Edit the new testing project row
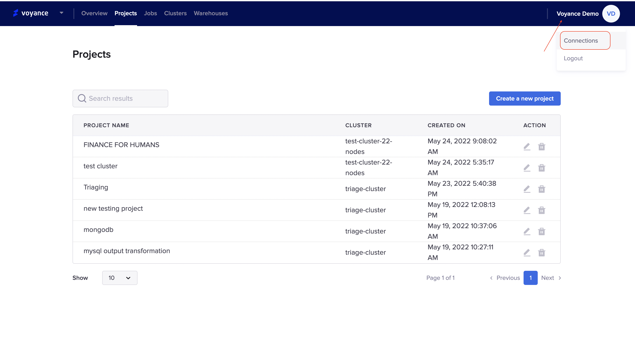 click(527, 210)
